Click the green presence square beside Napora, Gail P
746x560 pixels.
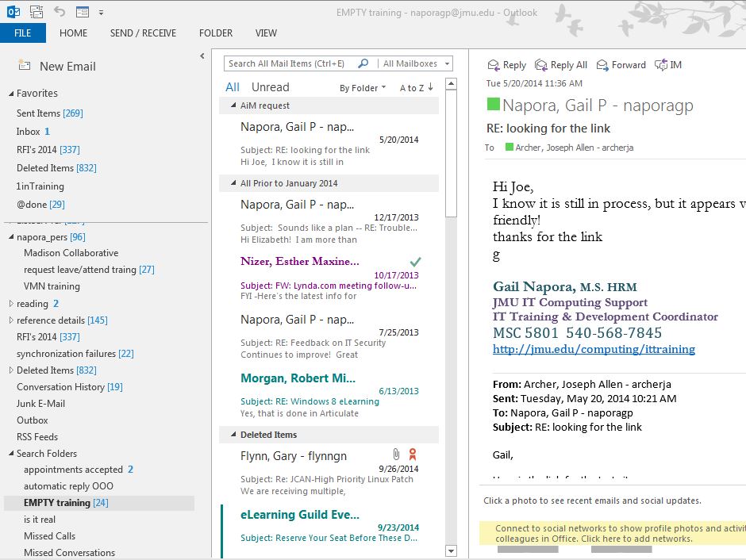[x=494, y=104]
